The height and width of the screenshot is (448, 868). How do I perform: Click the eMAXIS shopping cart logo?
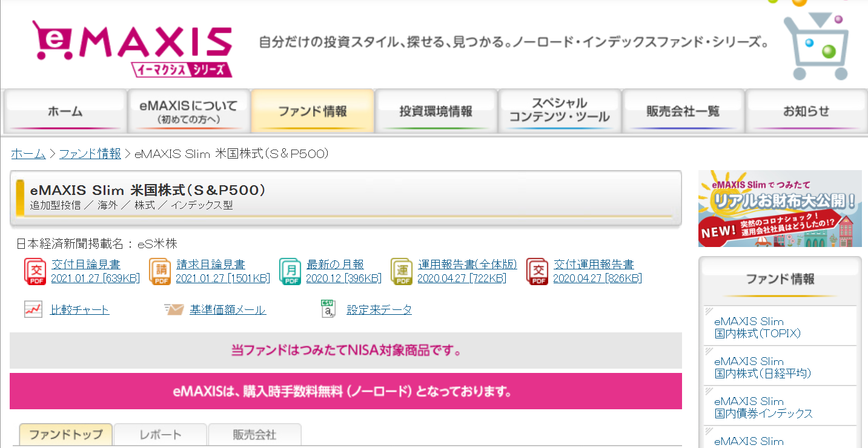click(x=132, y=49)
